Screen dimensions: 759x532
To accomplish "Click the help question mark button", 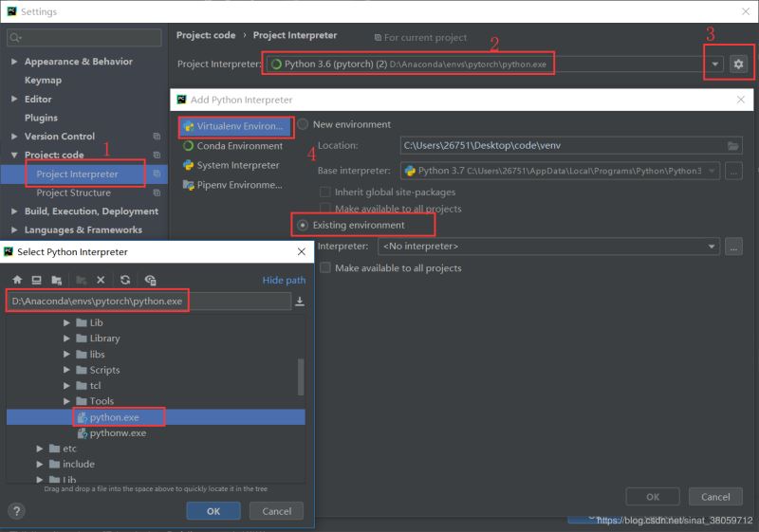I will click(16, 511).
